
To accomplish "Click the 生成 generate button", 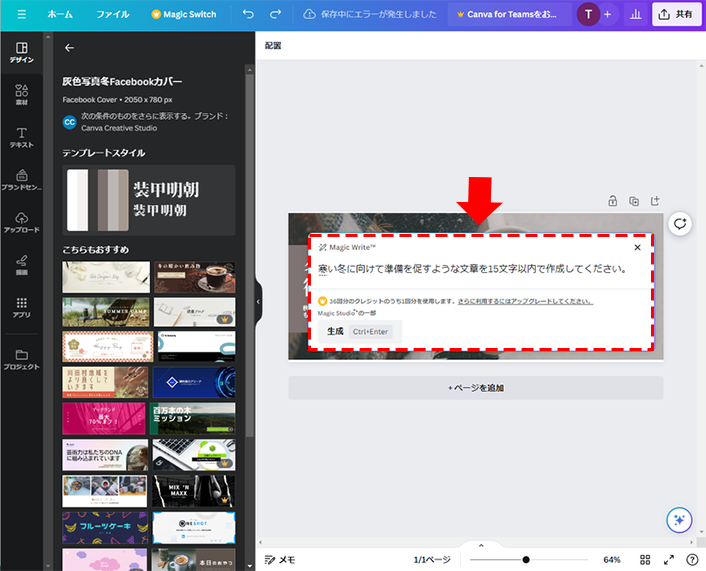I will tap(360, 331).
